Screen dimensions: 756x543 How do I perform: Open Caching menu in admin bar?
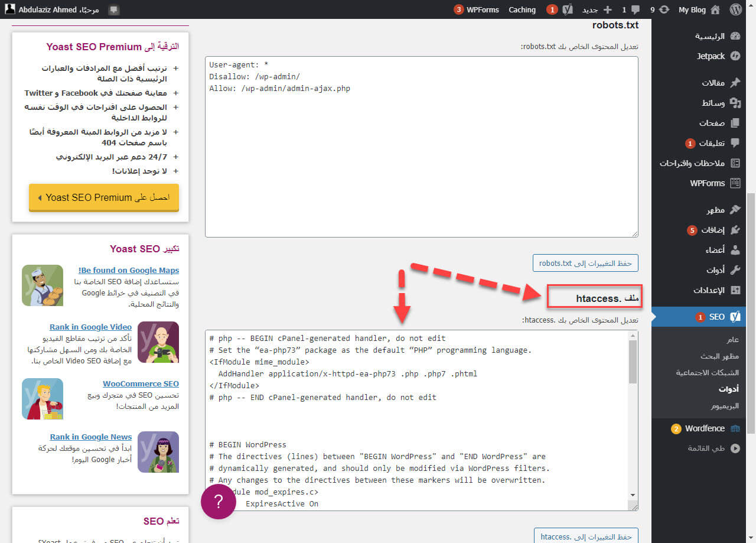pos(522,9)
